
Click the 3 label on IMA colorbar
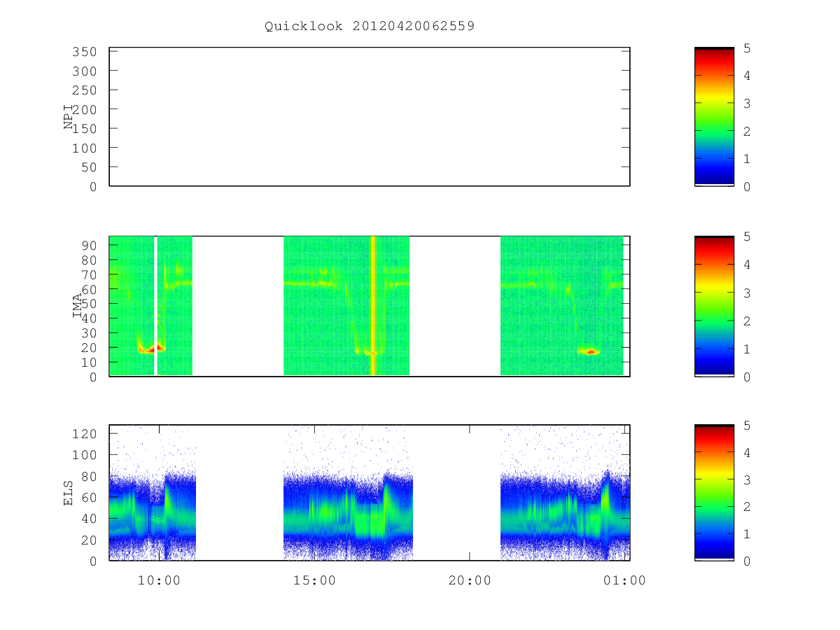coord(748,293)
